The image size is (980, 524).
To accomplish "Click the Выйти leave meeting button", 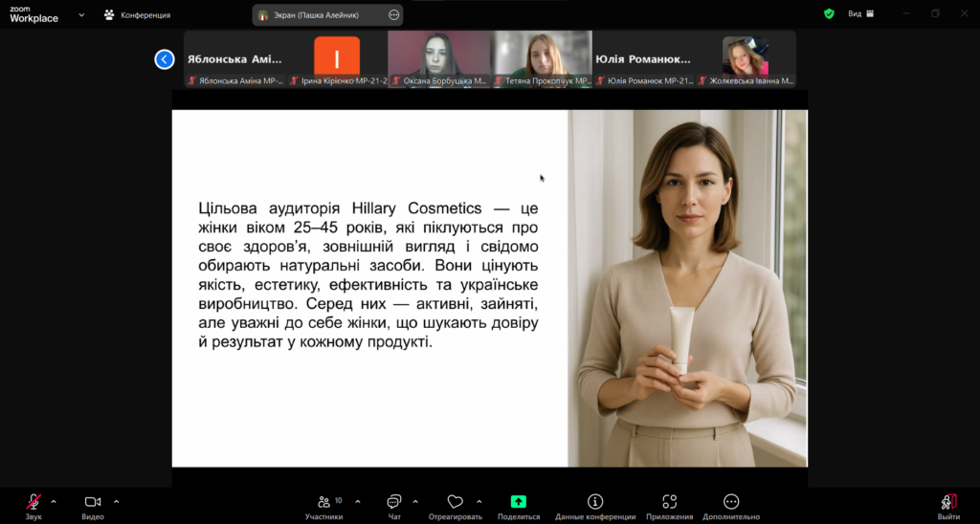I will (x=948, y=507).
